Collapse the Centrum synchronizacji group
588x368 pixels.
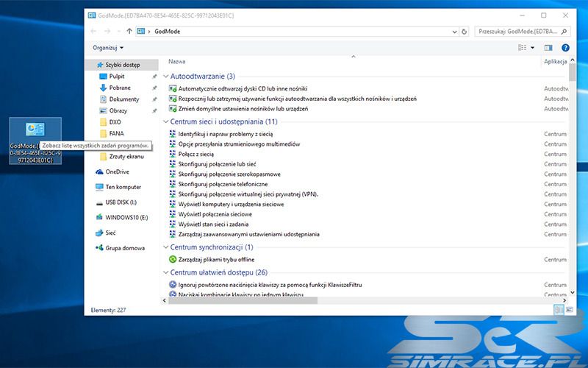[x=165, y=247]
